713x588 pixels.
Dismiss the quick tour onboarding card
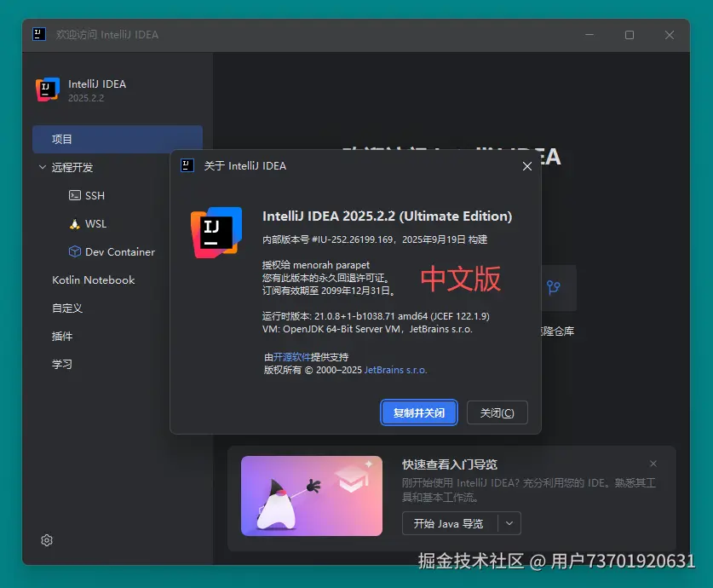[653, 464]
